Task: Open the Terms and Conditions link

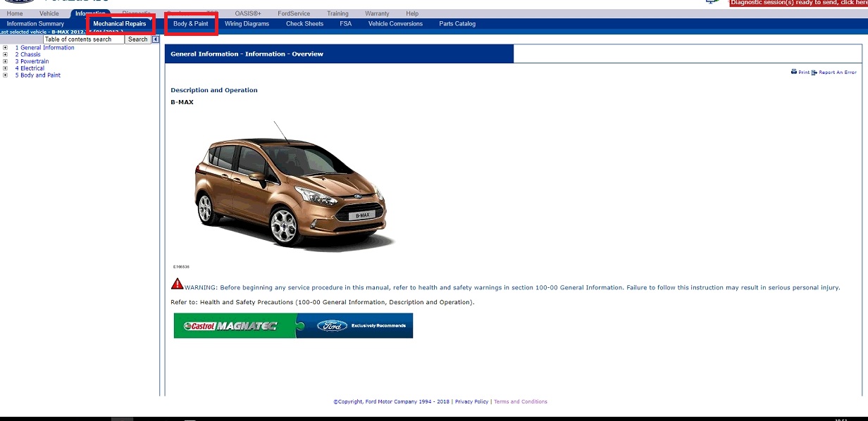Action: 521,402
